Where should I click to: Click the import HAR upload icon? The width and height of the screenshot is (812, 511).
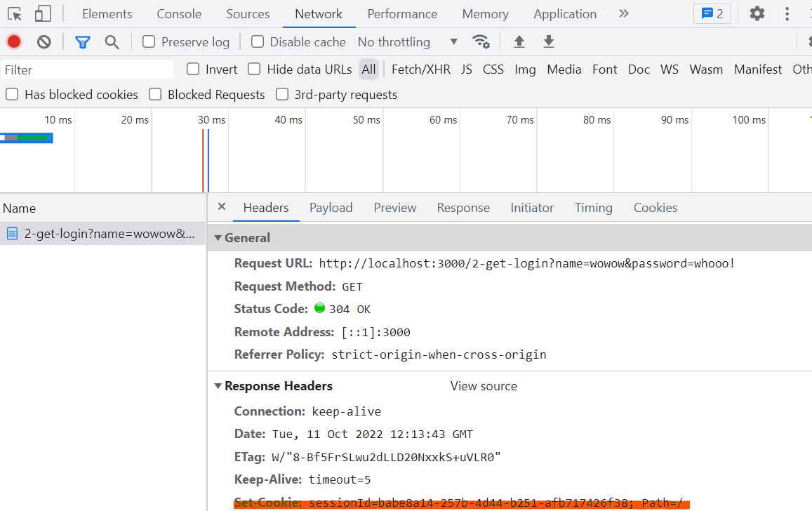coord(519,42)
